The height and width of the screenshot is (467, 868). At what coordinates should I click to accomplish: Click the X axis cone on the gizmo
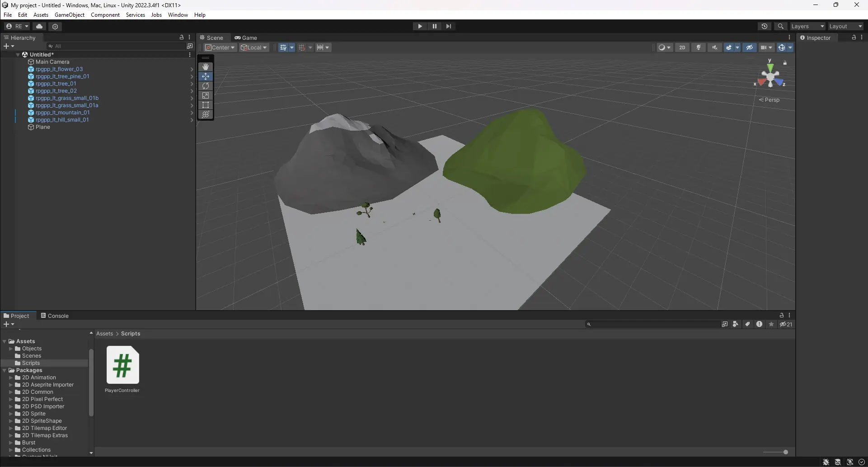click(x=761, y=82)
